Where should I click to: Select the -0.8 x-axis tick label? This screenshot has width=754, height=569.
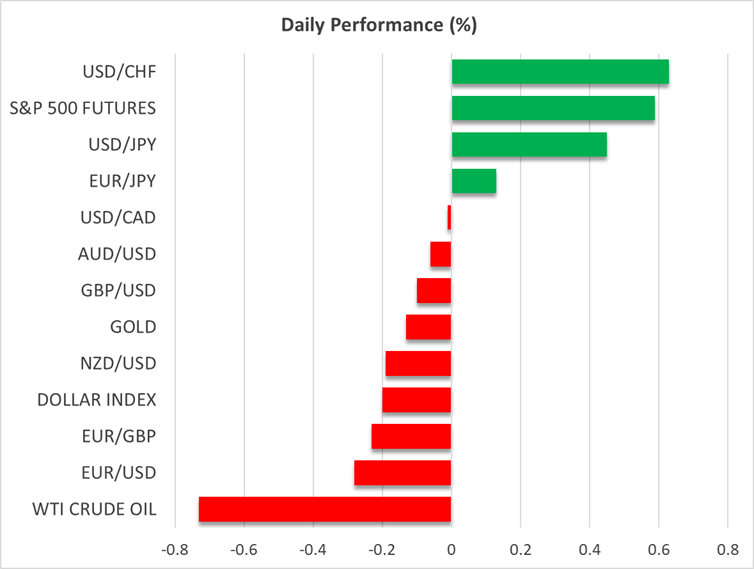tap(173, 549)
